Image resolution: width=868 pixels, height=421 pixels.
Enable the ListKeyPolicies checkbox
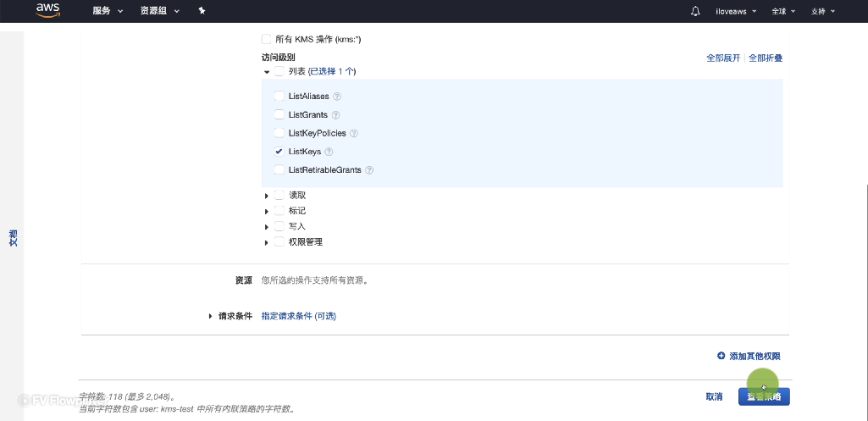coord(279,133)
